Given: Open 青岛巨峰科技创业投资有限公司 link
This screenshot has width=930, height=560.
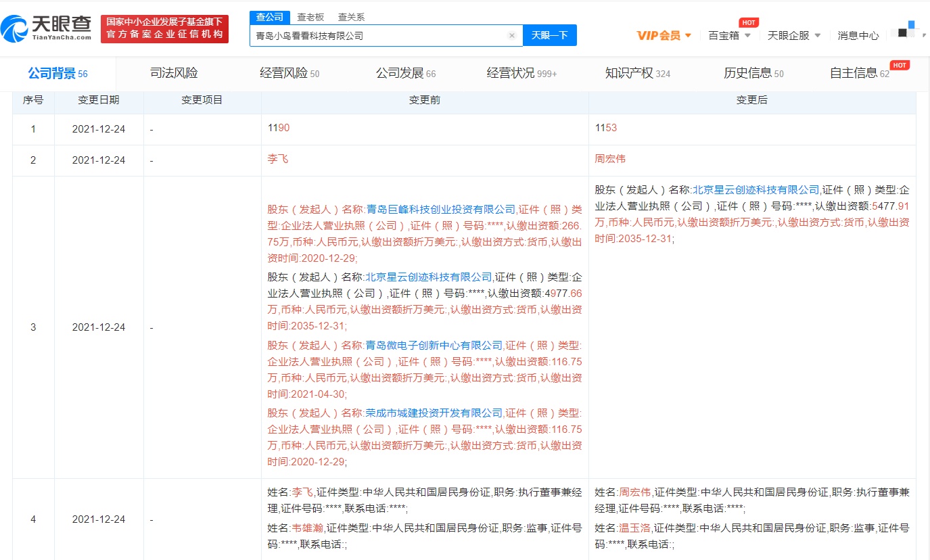Looking at the screenshot, I should pyautogui.click(x=440, y=210).
